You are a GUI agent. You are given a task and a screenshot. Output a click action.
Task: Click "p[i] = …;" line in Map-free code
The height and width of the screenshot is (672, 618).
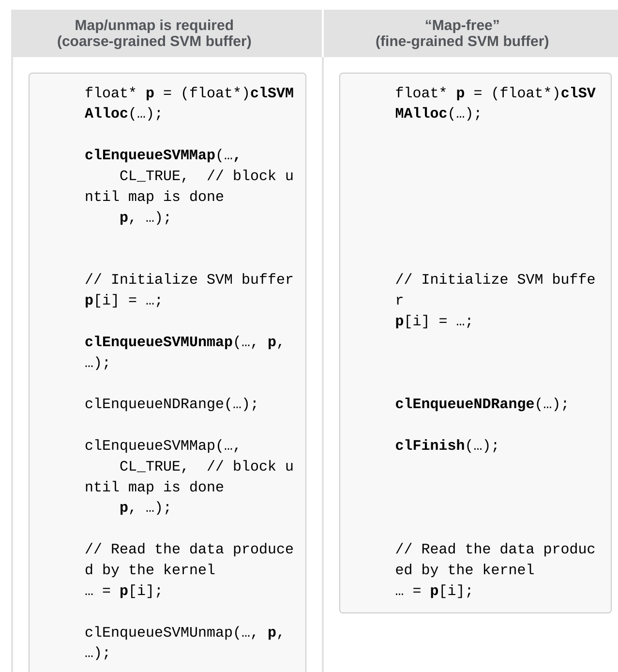click(434, 321)
